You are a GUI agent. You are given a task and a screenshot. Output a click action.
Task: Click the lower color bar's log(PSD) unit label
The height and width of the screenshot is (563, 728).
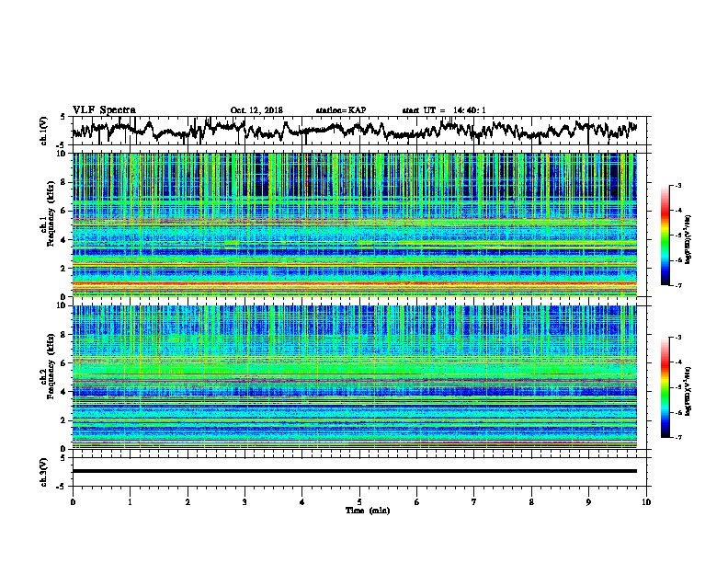[x=688, y=391]
